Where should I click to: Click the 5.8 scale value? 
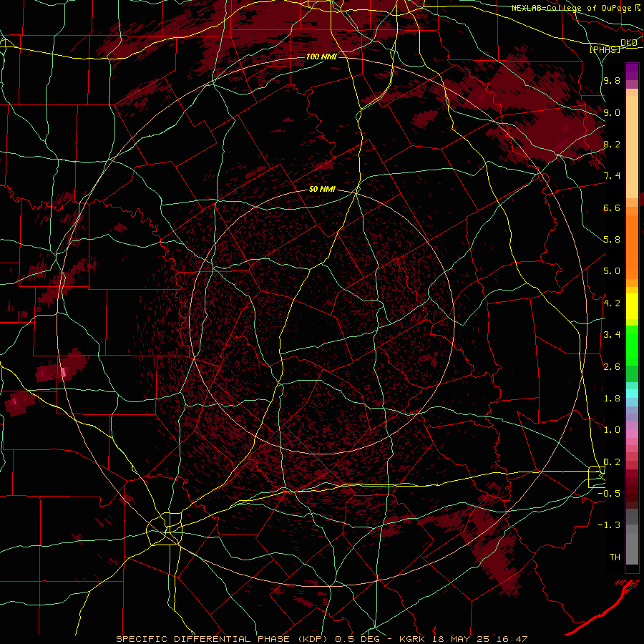[x=612, y=240]
